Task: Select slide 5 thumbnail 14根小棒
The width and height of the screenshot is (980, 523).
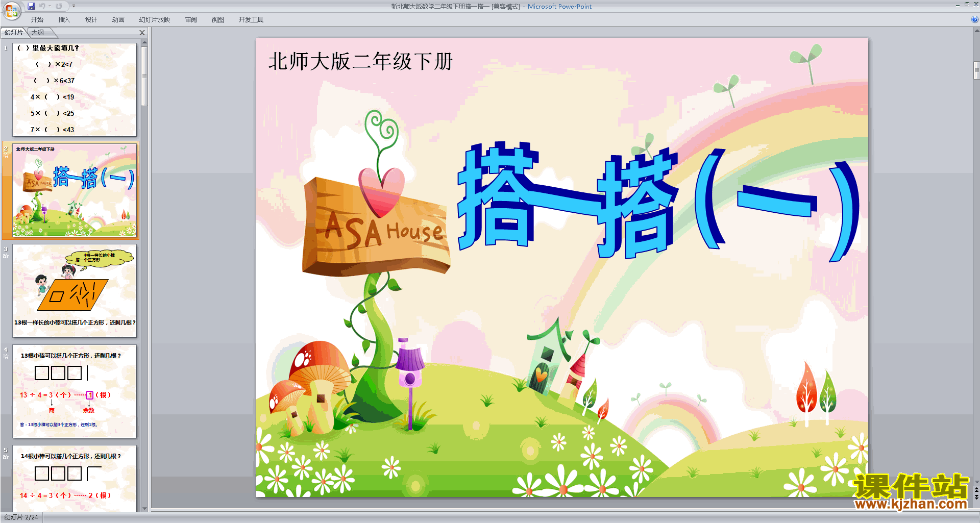Action: (75, 479)
